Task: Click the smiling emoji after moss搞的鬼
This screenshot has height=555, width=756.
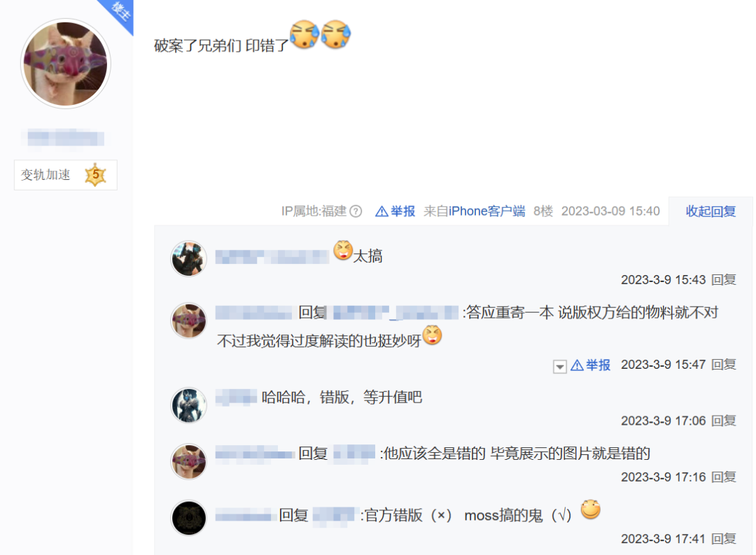Action: coord(591,510)
